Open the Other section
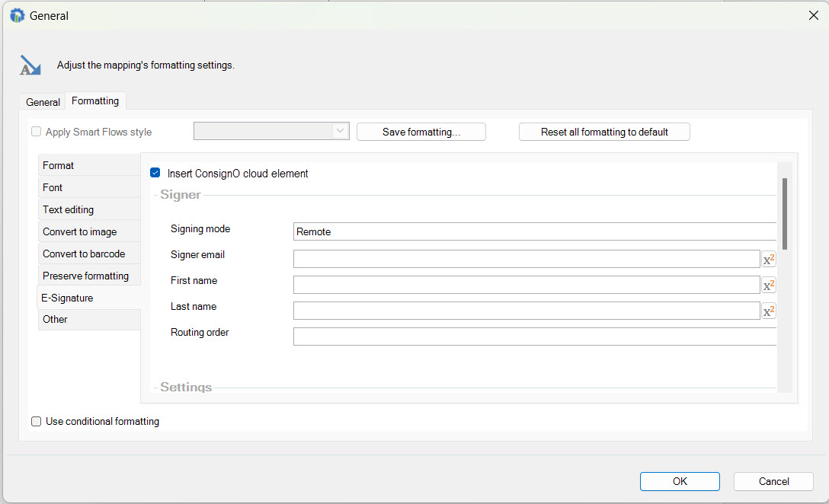 89,320
